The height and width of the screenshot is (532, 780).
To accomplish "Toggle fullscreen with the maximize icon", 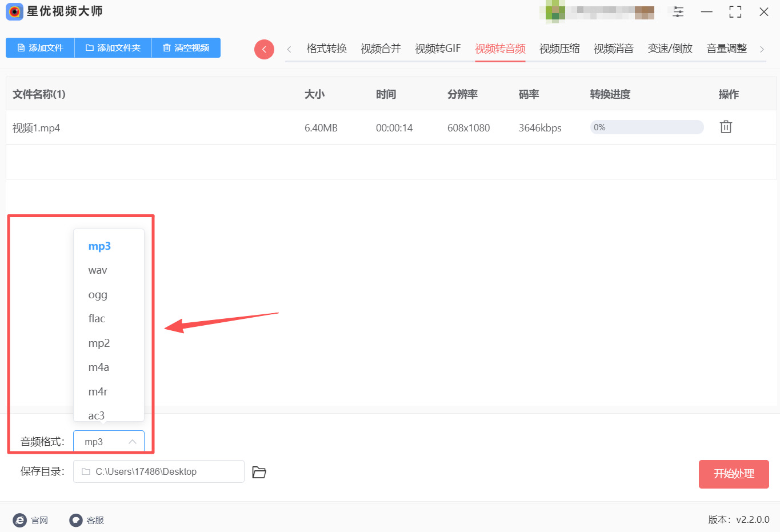I will (x=735, y=12).
